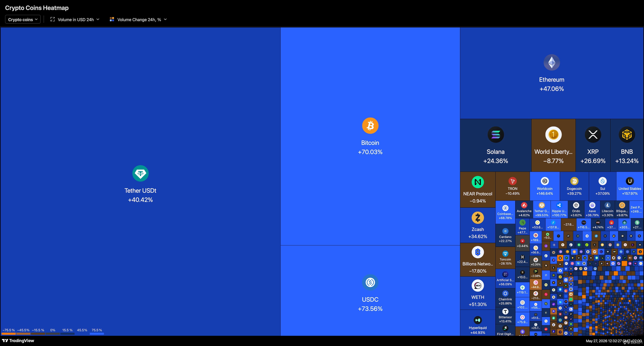Select the XRP logo icon
This screenshot has height=346, width=644.
(593, 135)
